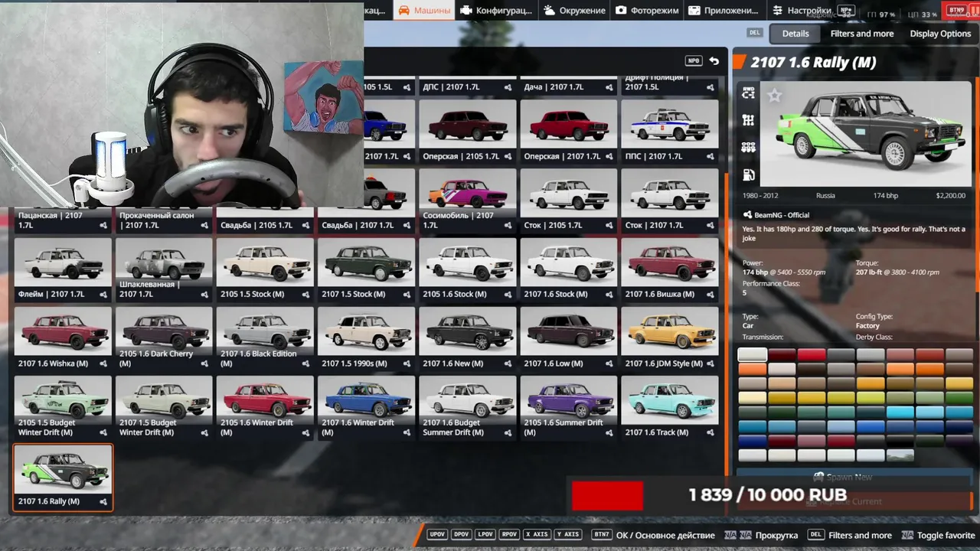Select the 2107 1.6 Budget Summer Drift (M) tile

coord(467,408)
